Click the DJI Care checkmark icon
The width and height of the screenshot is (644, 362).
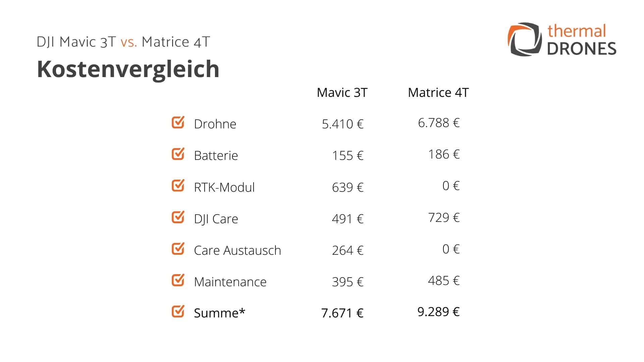point(178,217)
